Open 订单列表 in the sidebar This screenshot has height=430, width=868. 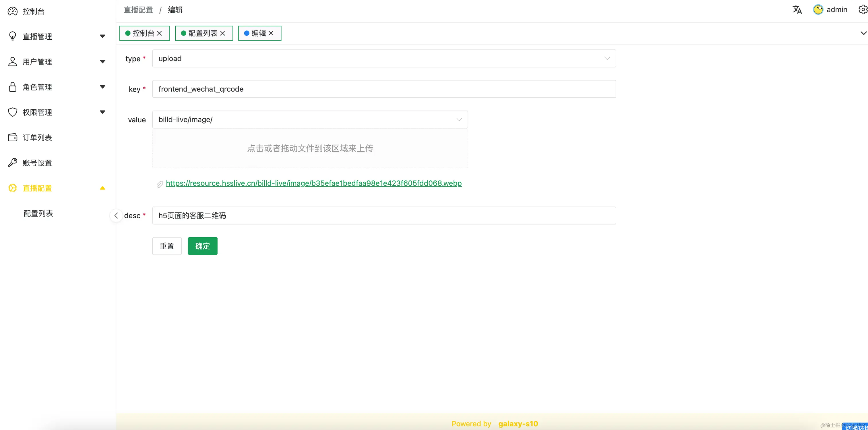point(37,138)
